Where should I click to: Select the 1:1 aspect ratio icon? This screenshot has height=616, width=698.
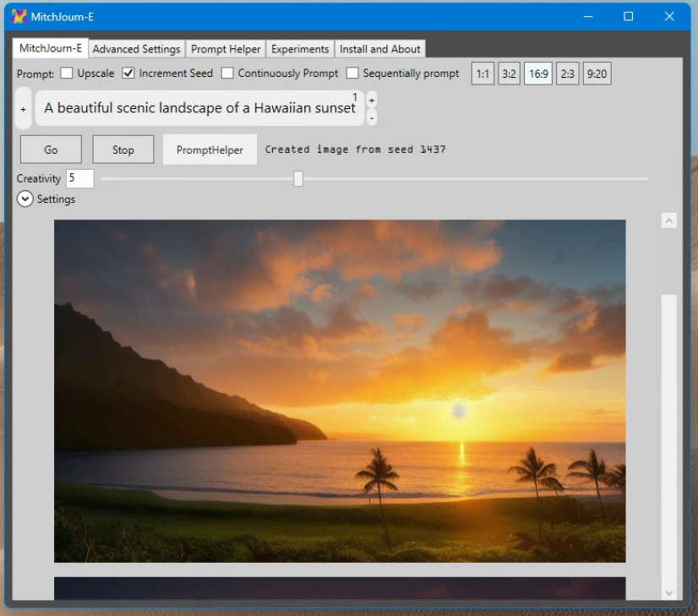click(x=482, y=74)
